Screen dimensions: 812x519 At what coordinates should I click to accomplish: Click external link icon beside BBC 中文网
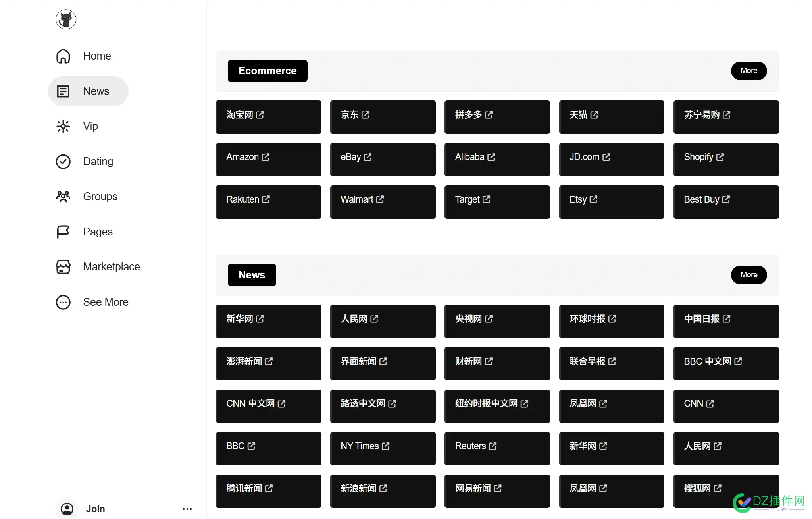tap(738, 361)
